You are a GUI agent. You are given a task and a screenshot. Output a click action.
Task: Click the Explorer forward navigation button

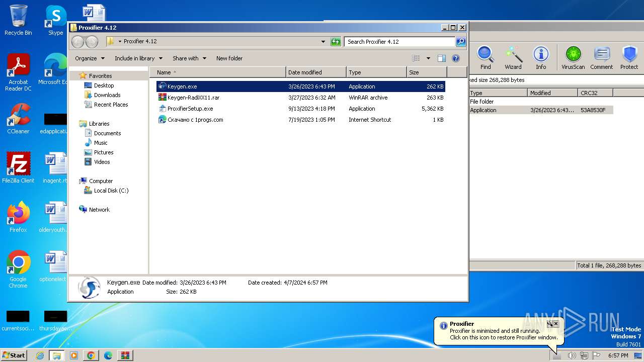click(x=92, y=42)
